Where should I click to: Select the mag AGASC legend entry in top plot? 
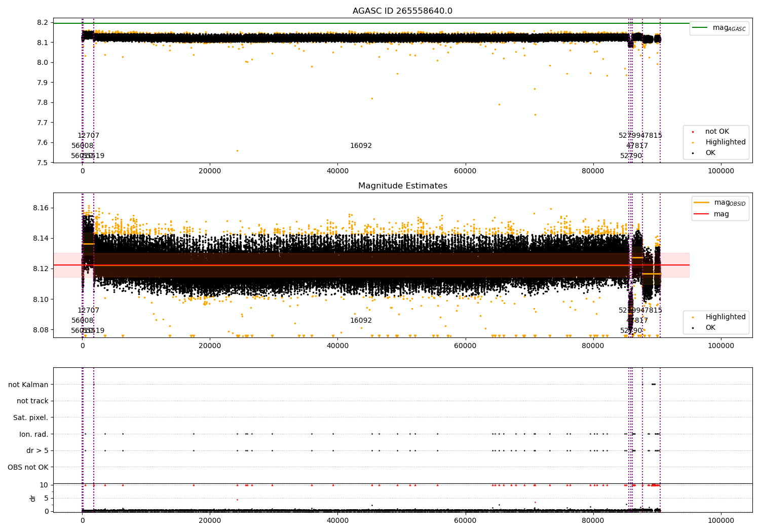(x=719, y=28)
